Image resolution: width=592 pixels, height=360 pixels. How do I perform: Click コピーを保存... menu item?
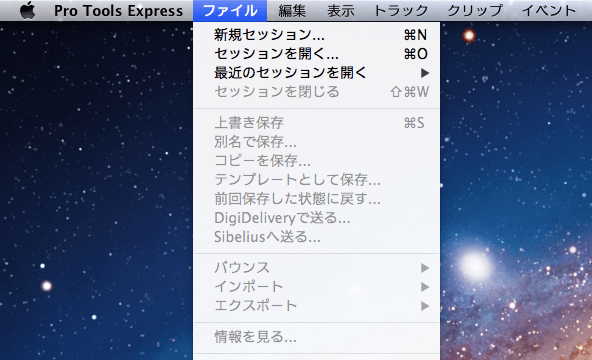pyautogui.click(x=316, y=161)
